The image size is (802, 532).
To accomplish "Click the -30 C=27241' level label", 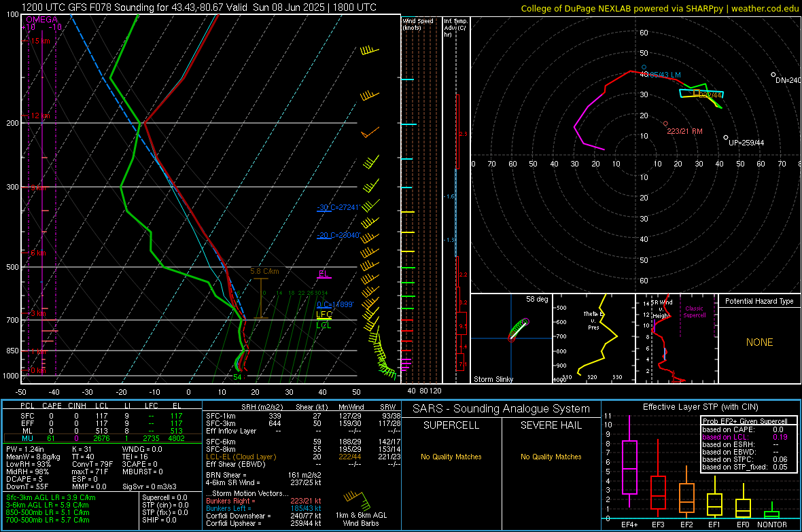I will pos(338,207).
